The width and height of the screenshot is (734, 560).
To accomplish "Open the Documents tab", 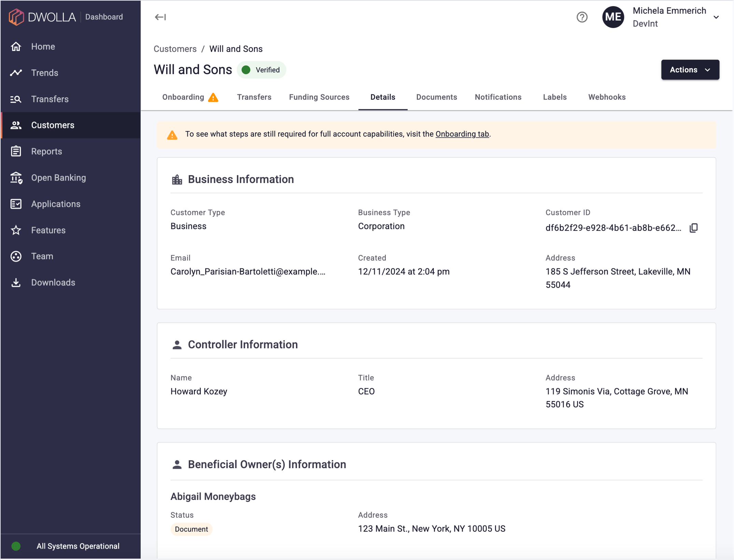I will pos(436,97).
